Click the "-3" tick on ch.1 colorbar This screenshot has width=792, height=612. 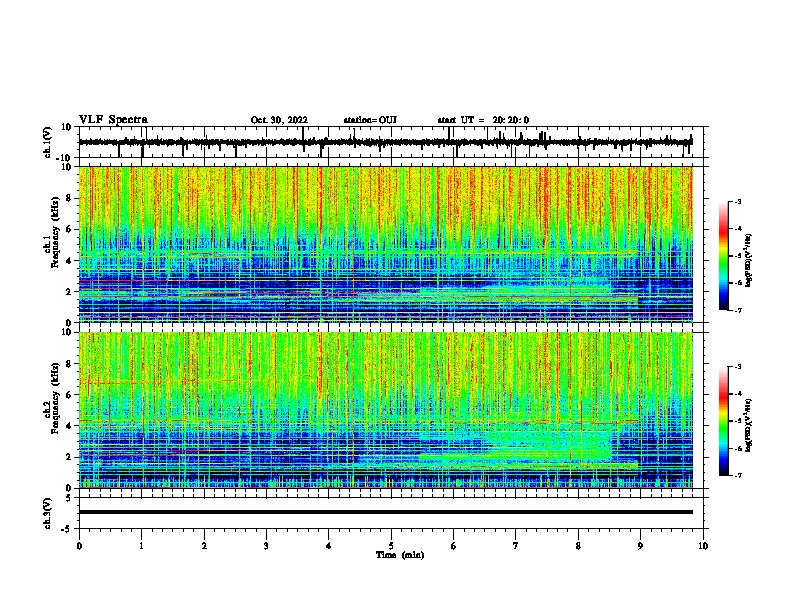(737, 202)
